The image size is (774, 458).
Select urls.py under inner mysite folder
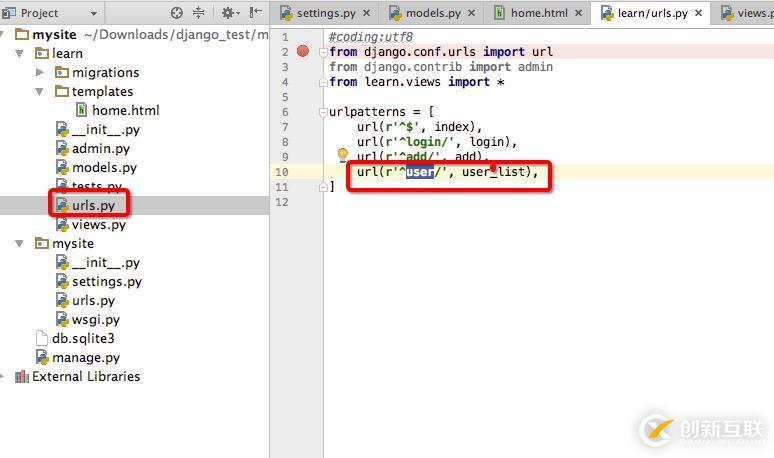pos(93,301)
